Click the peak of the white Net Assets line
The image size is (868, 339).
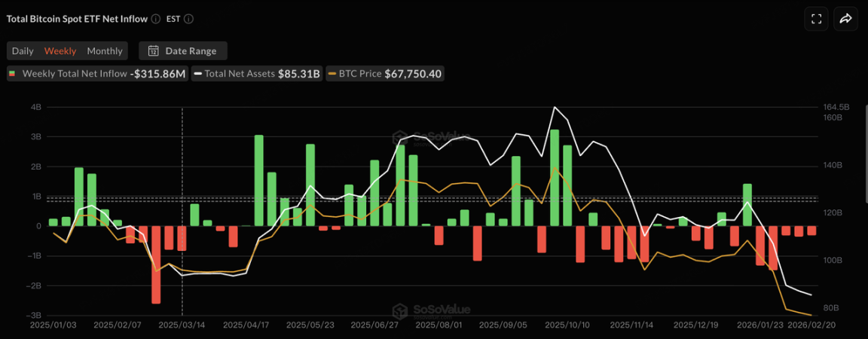click(x=555, y=107)
